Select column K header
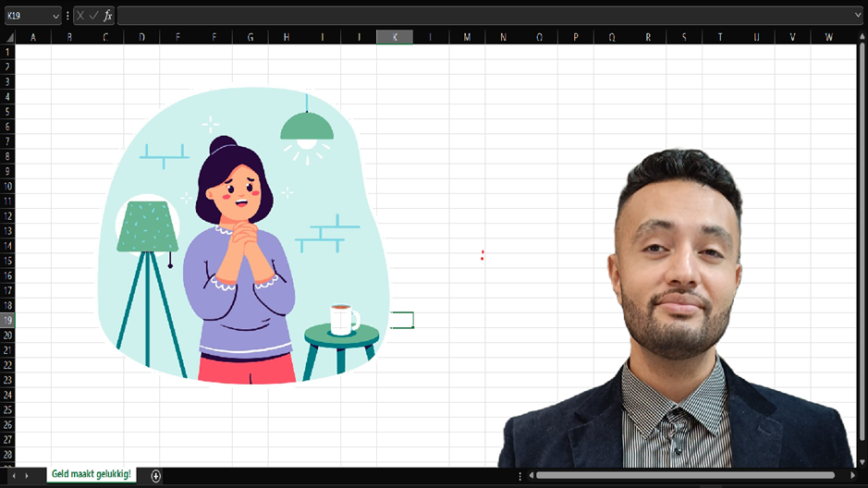868x488 pixels. (395, 37)
